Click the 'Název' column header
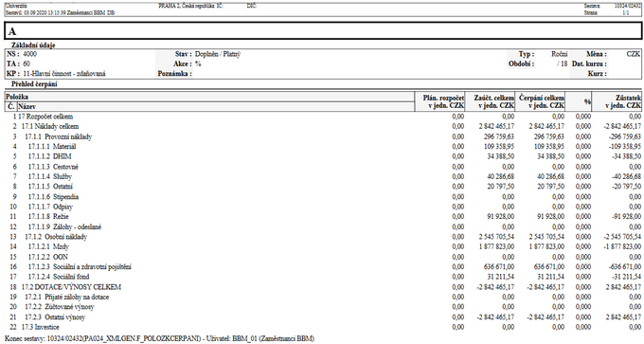 coord(216,106)
